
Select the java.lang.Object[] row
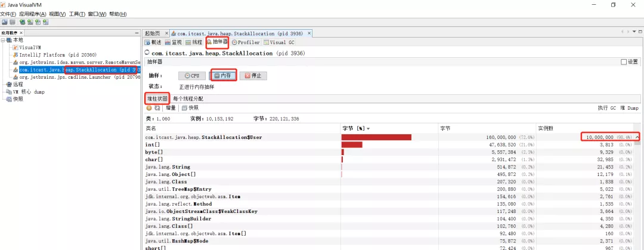389,174
